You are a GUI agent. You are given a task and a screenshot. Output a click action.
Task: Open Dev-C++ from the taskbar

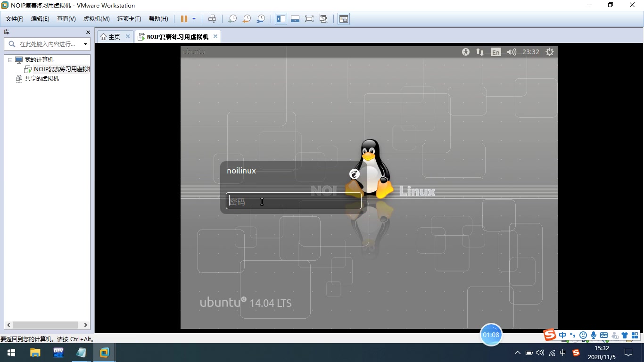pos(58,353)
